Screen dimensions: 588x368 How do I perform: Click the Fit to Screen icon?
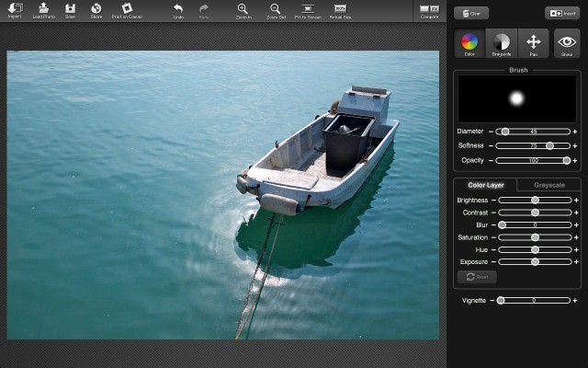[x=307, y=9]
